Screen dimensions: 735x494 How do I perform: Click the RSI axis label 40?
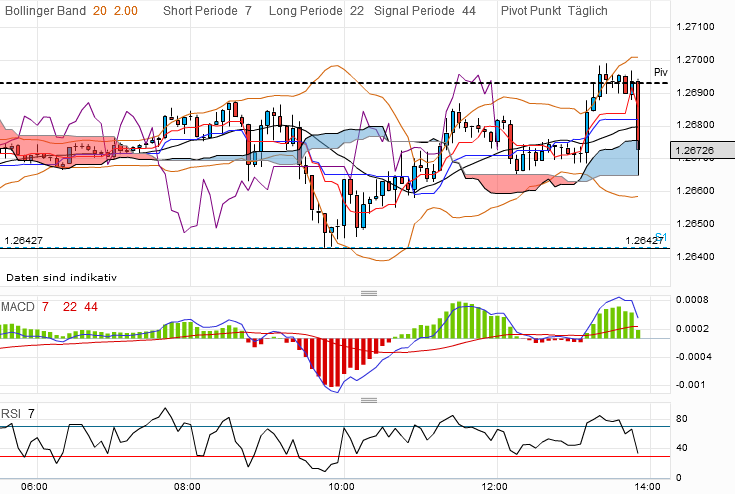click(682, 448)
